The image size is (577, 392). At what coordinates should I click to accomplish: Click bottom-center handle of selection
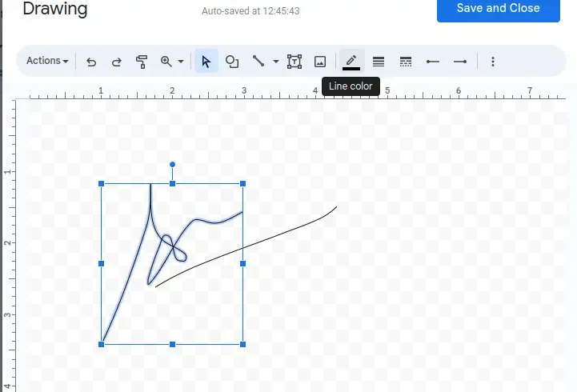point(172,344)
